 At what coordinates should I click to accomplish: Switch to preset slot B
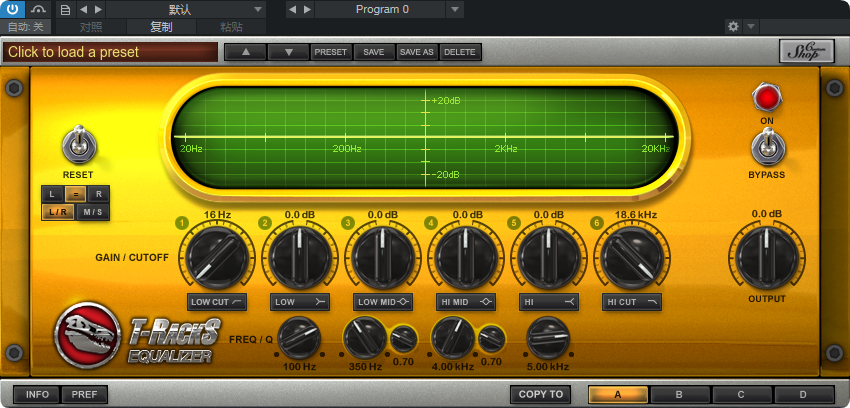click(x=679, y=394)
